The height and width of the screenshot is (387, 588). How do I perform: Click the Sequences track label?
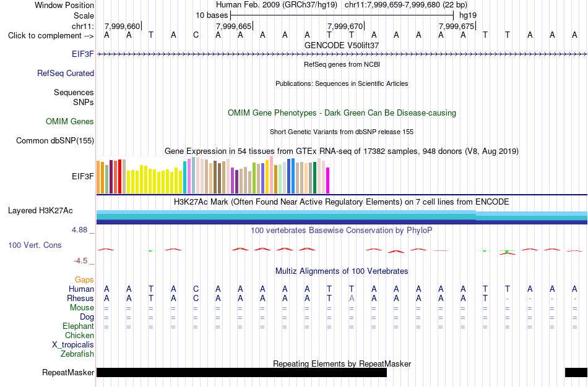click(74, 92)
